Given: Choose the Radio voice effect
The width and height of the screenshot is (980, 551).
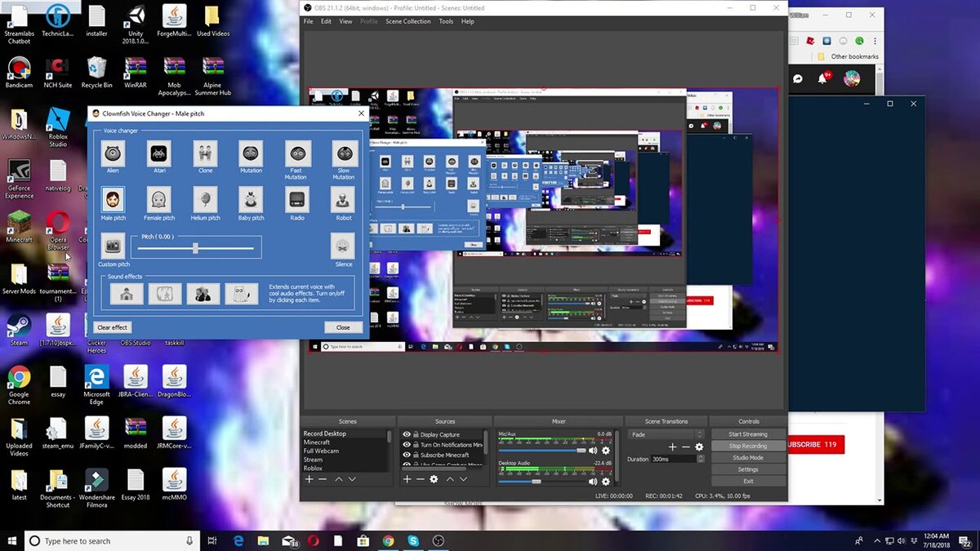Looking at the screenshot, I should [x=296, y=199].
